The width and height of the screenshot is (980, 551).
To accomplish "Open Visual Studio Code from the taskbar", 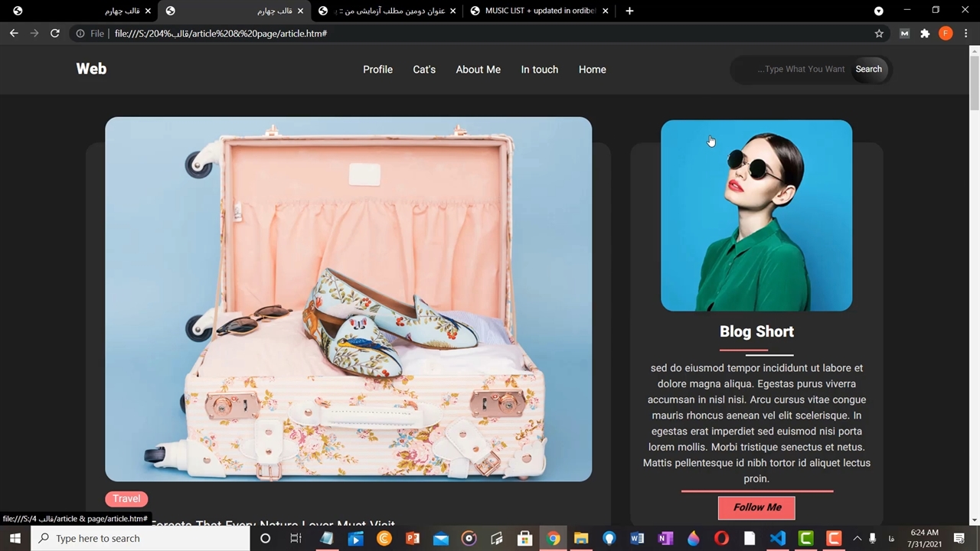I will click(x=777, y=539).
